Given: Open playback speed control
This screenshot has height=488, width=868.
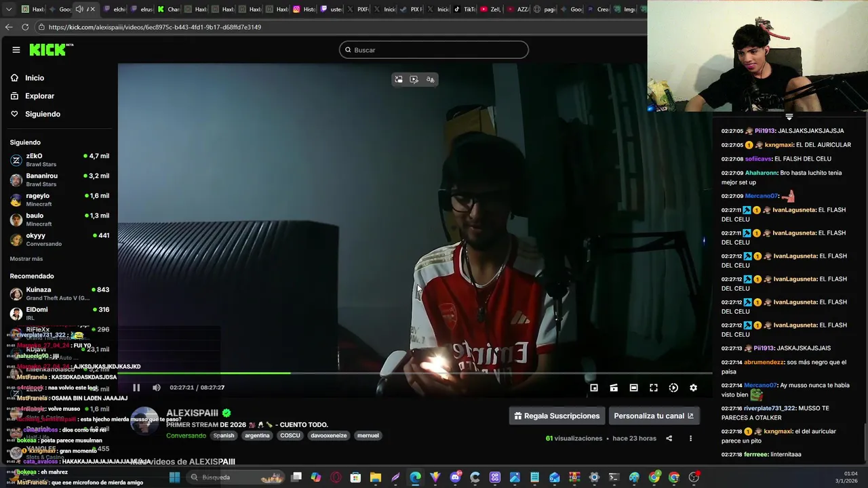Looking at the screenshot, I should point(673,388).
